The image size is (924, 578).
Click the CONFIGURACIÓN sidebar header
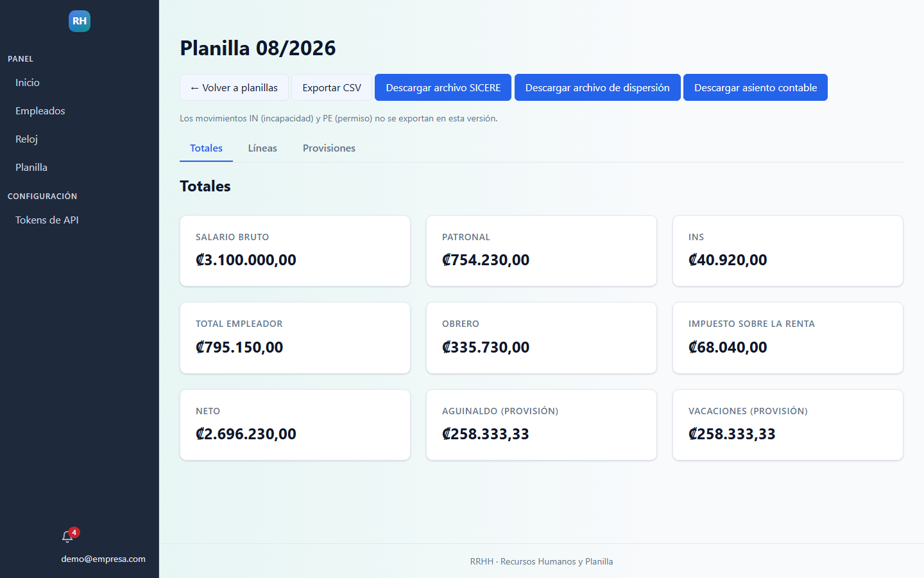pyautogui.click(x=42, y=196)
